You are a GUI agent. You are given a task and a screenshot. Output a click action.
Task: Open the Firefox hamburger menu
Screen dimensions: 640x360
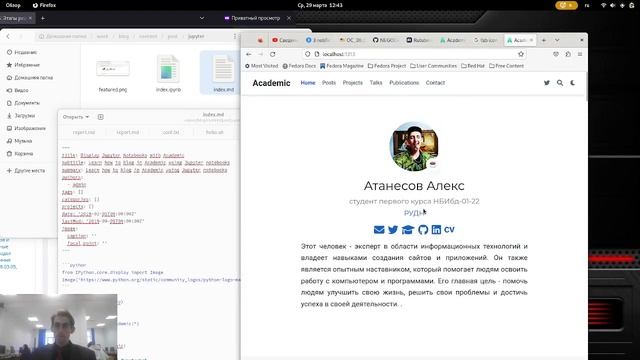580,54
